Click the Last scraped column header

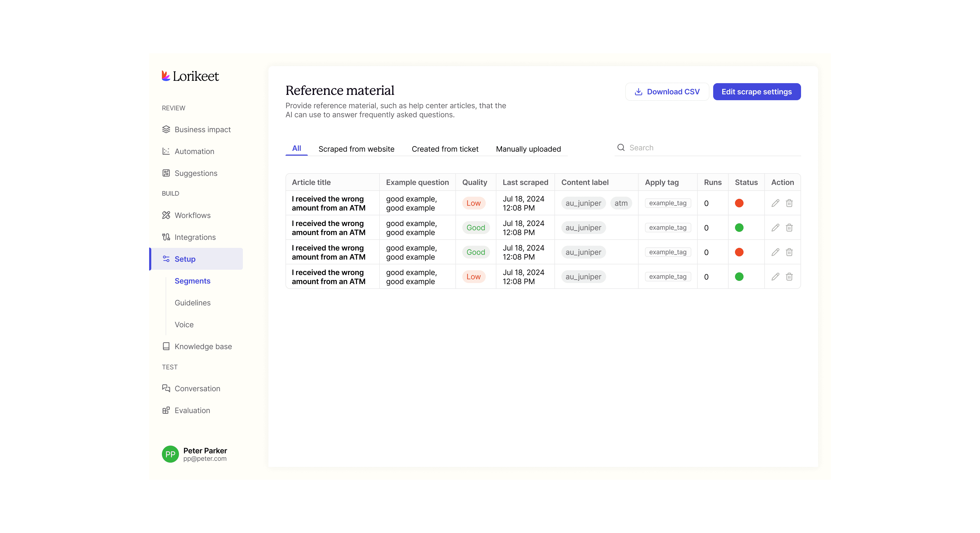tap(525, 182)
